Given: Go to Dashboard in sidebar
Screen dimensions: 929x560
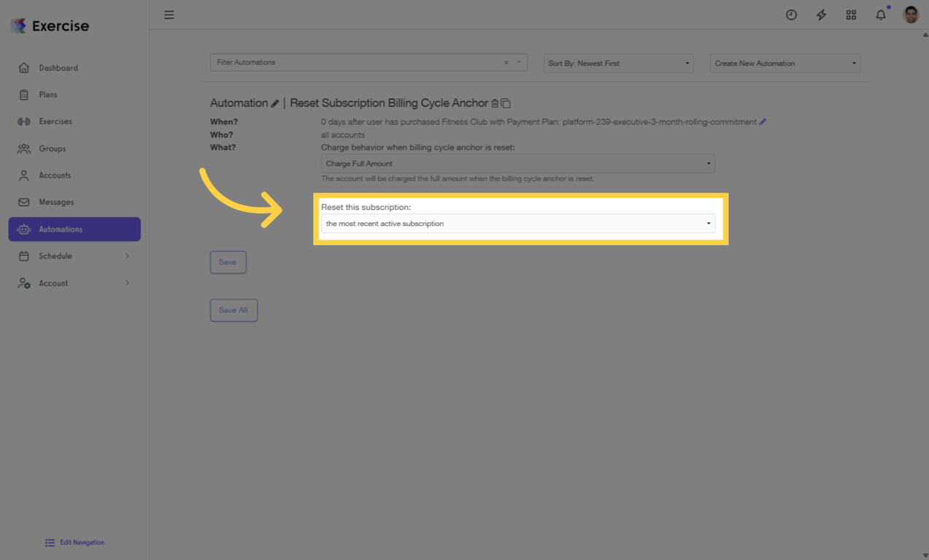Looking at the screenshot, I should coord(74,68).
